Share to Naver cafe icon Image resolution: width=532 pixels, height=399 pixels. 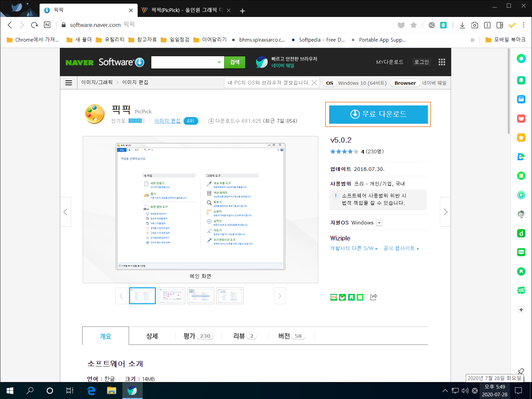click(342, 297)
